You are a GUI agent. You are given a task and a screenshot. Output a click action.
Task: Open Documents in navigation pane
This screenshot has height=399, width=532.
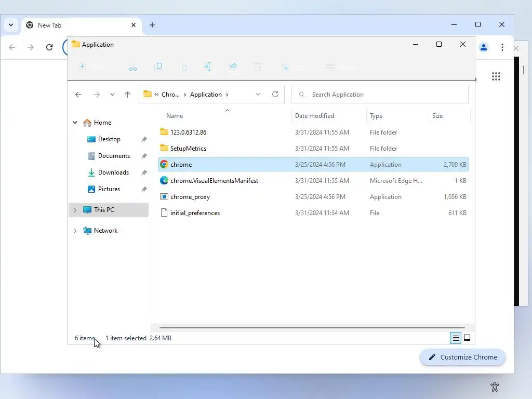click(x=114, y=156)
